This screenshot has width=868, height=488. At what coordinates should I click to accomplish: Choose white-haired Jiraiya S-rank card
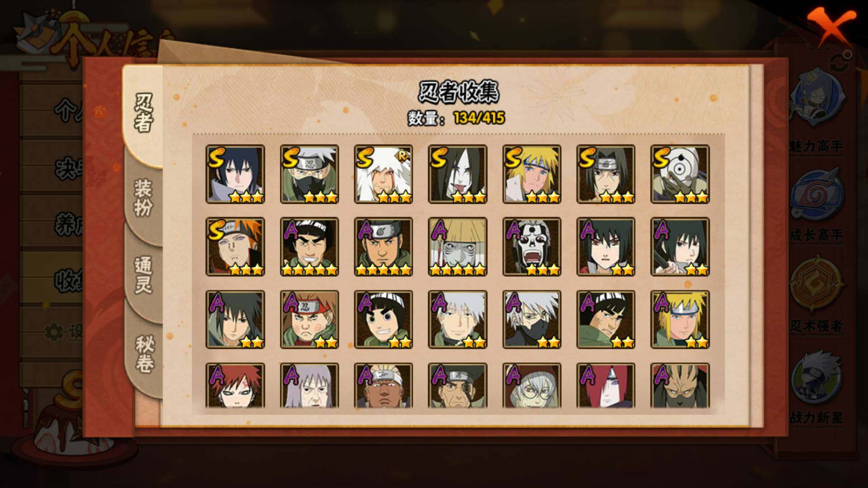click(383, 174)
